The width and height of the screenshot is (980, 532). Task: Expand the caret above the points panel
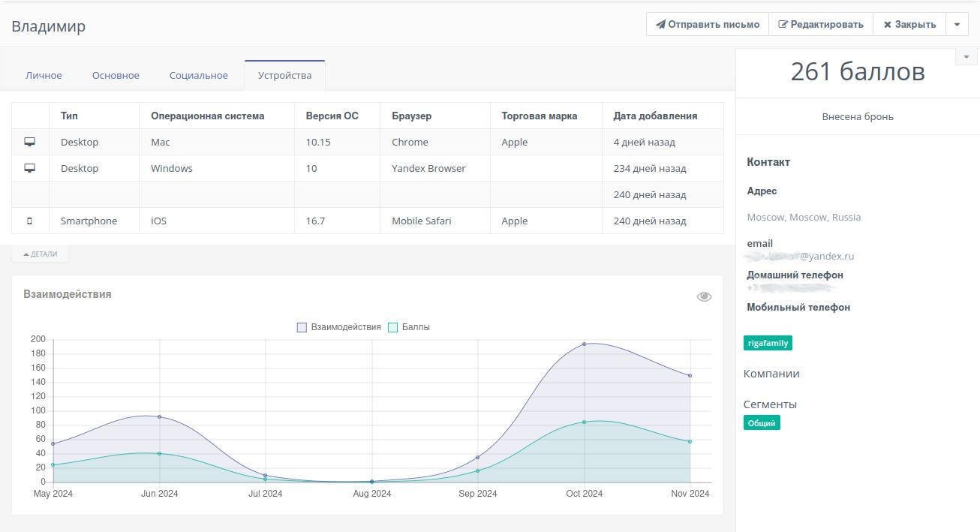point(966,57)
